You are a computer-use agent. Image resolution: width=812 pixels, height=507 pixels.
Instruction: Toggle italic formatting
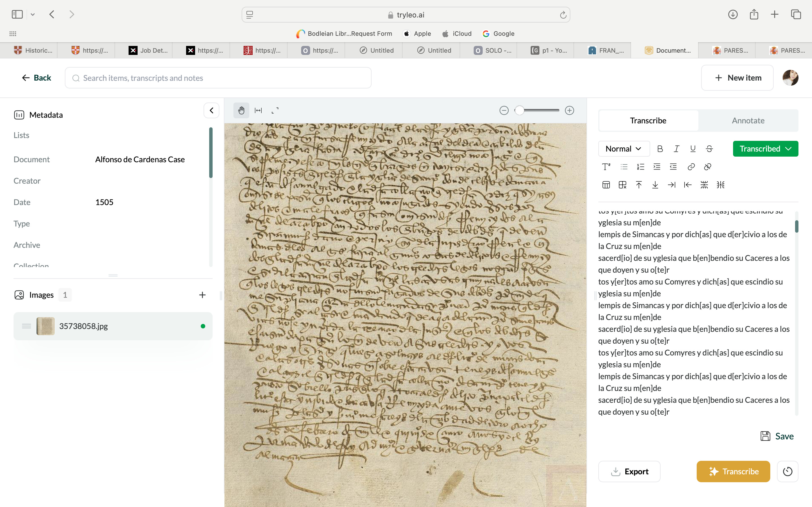(x=676, y=148)
